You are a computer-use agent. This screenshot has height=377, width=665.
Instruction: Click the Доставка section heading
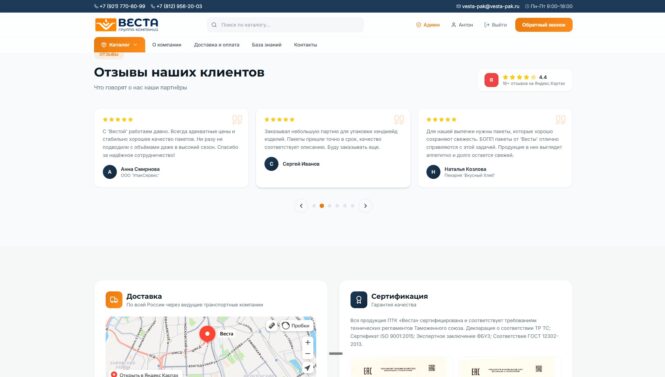click(x=144, y=296)
